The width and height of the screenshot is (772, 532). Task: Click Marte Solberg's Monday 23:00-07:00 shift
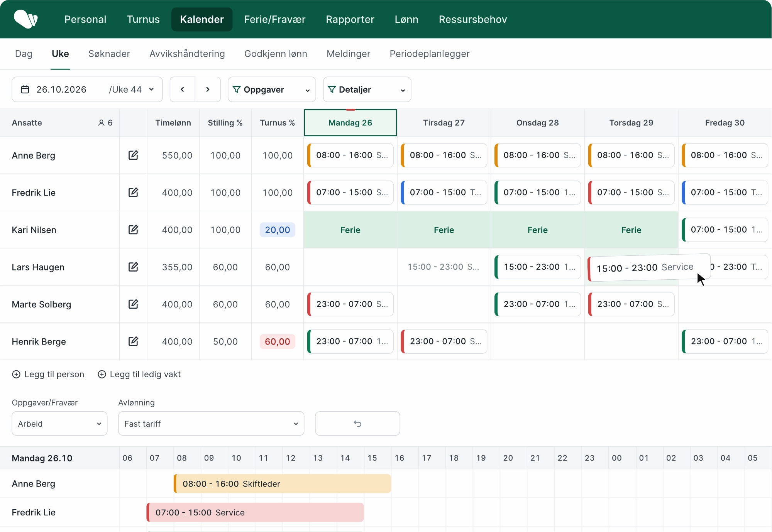[350, 304]
